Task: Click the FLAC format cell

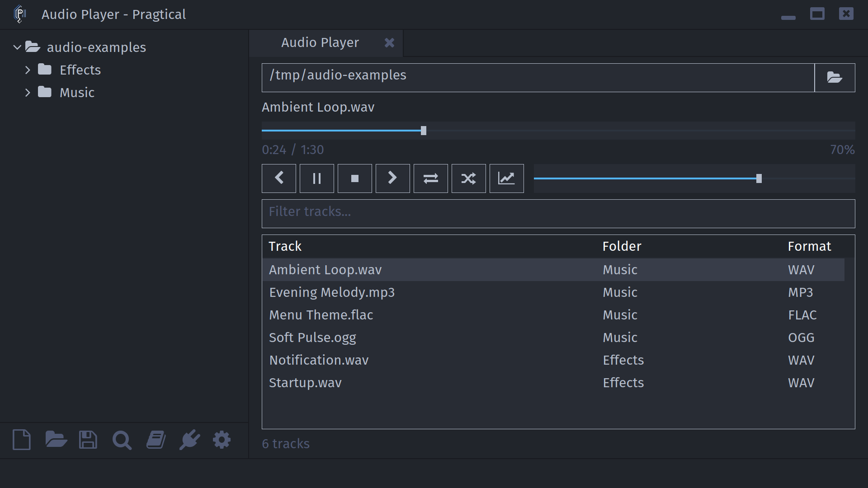Action: click(802, 315)
